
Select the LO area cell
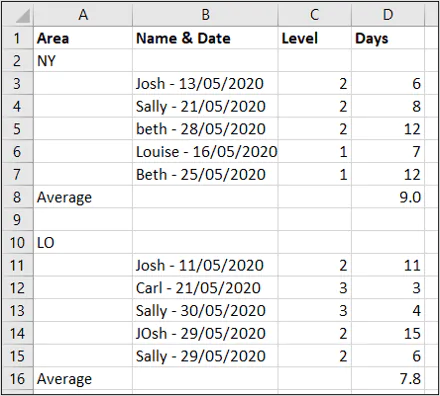(83, 242)
